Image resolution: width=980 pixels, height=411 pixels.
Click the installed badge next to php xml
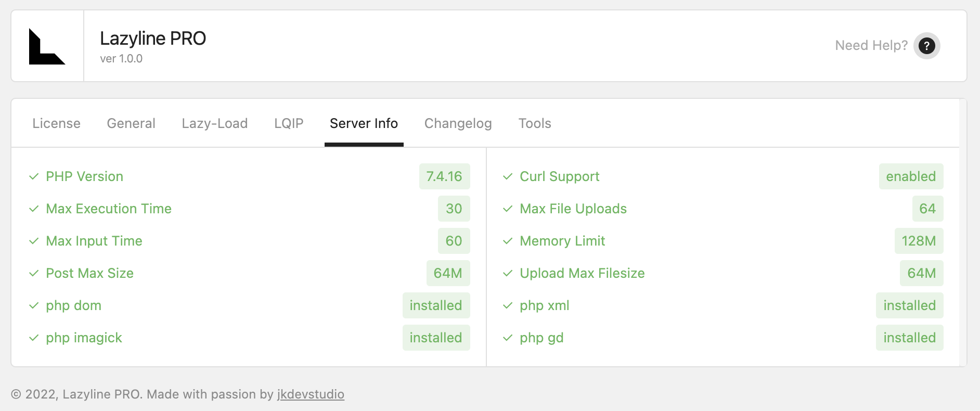(x=909, y=305)
